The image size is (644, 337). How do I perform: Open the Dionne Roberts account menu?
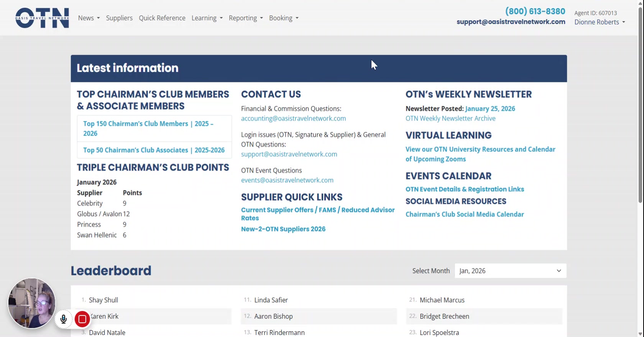600,22
